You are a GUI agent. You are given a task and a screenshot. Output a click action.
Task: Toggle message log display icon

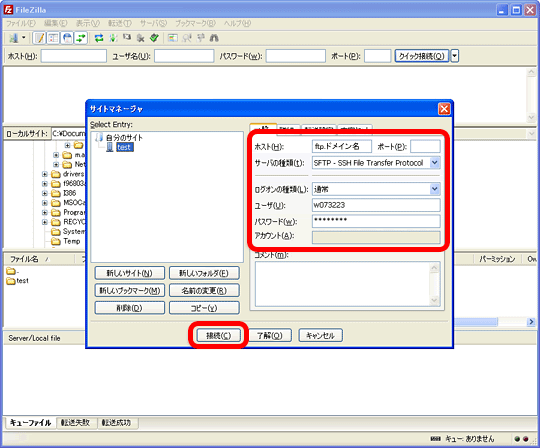click(39, 38)
